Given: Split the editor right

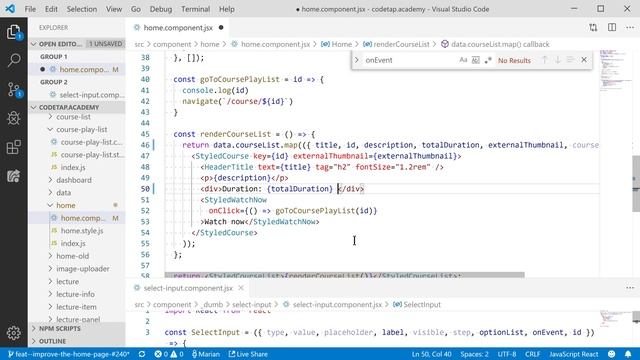Looking at the screenshot, I should pos(612,27).
